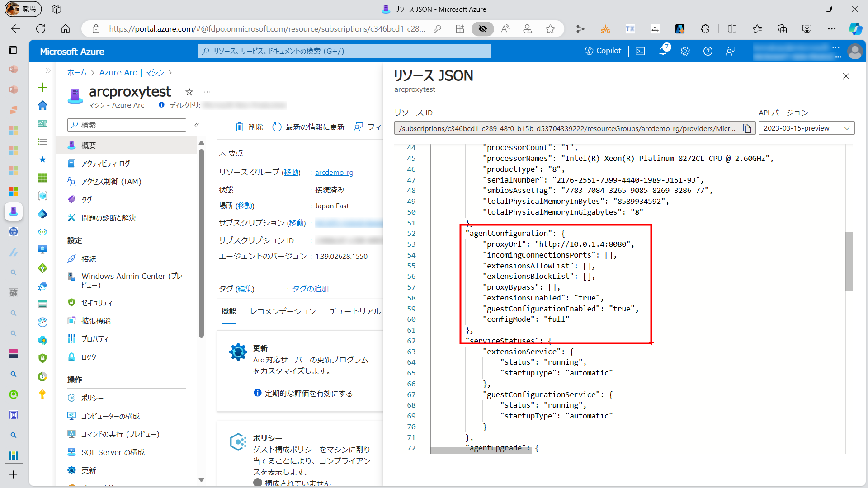Collapse the Essentials (要点) section
The width and height of the screenshot is (868, 488).
(x=231, y=153)
